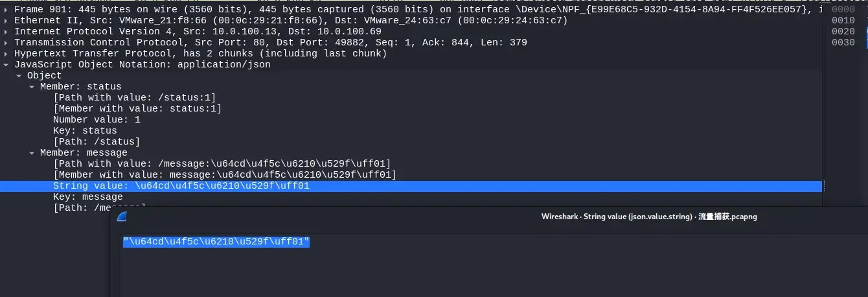The height and width of the screenshot is (297, 868).
Task: Expand the Hypertext Transfer Protocol row
Action: click(6, 54)
